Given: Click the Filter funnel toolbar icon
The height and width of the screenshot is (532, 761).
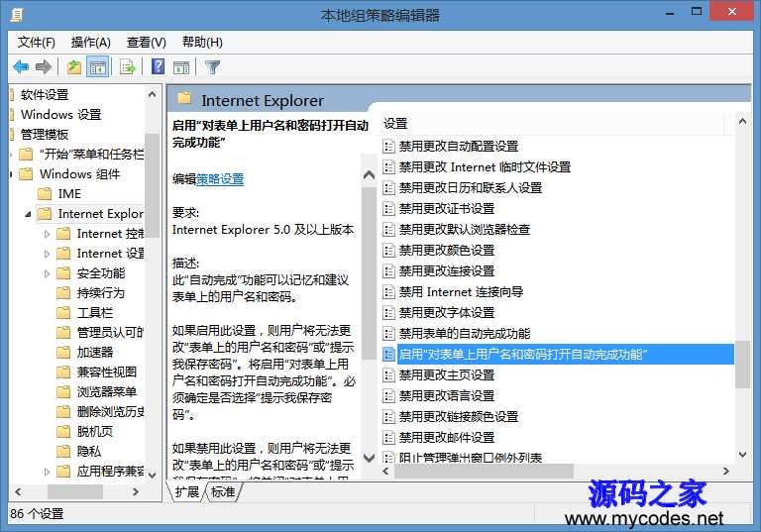Looking at the screenshot, I should tap(213, 66).
